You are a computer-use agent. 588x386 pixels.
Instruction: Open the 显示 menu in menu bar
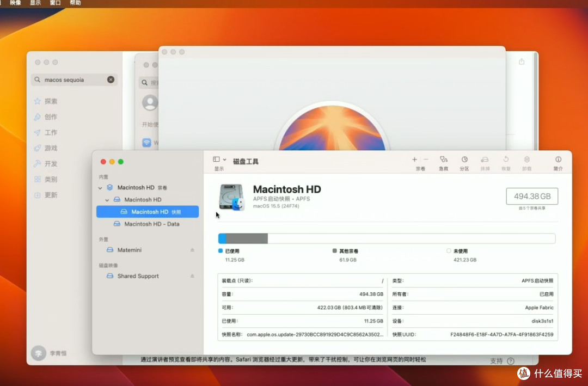click(x=35, y=3)
